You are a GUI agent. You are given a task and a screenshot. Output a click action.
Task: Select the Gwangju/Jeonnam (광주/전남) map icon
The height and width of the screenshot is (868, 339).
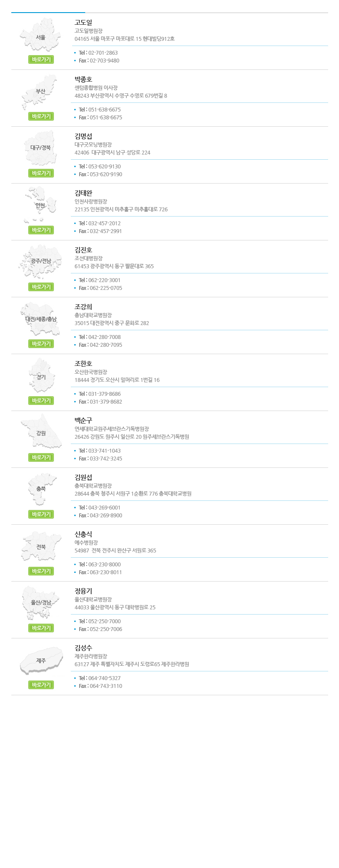(x=40, y=262)
